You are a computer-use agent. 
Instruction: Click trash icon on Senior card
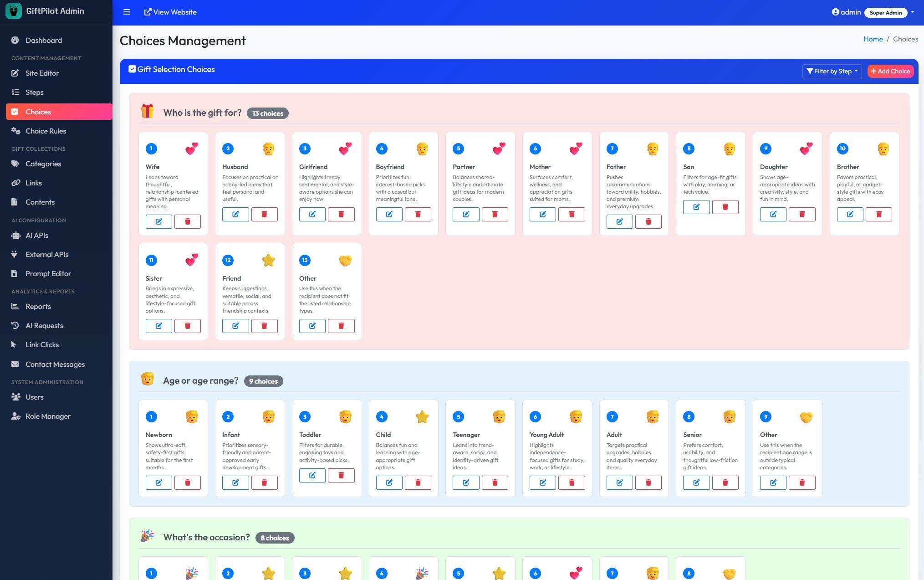725,482
